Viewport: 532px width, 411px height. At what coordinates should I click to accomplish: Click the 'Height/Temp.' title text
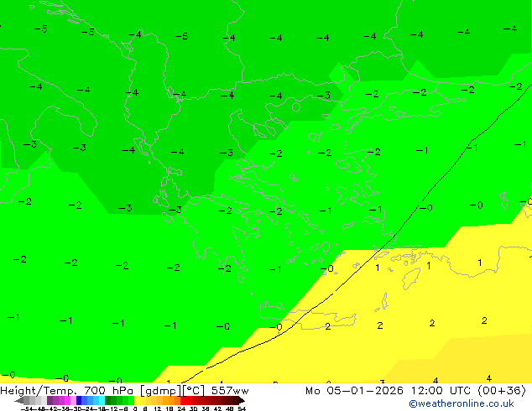[39, 391]
